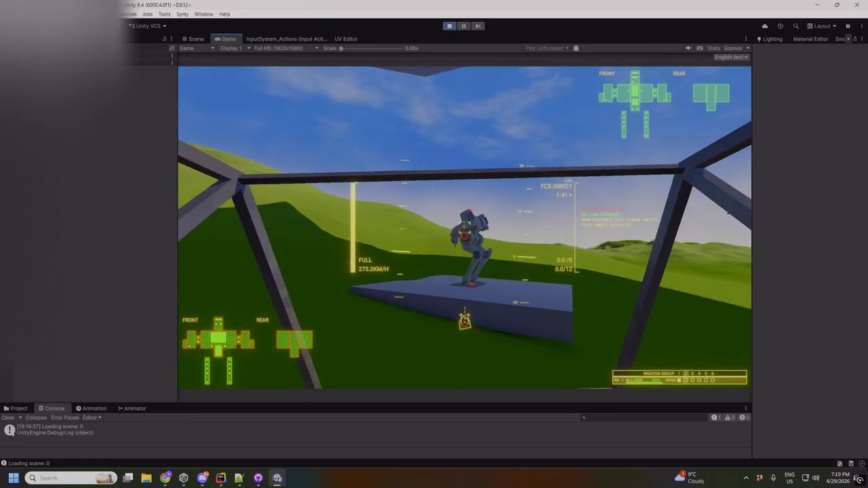
Task: Toggle the Stats overlay
Action: coord(713,48)
